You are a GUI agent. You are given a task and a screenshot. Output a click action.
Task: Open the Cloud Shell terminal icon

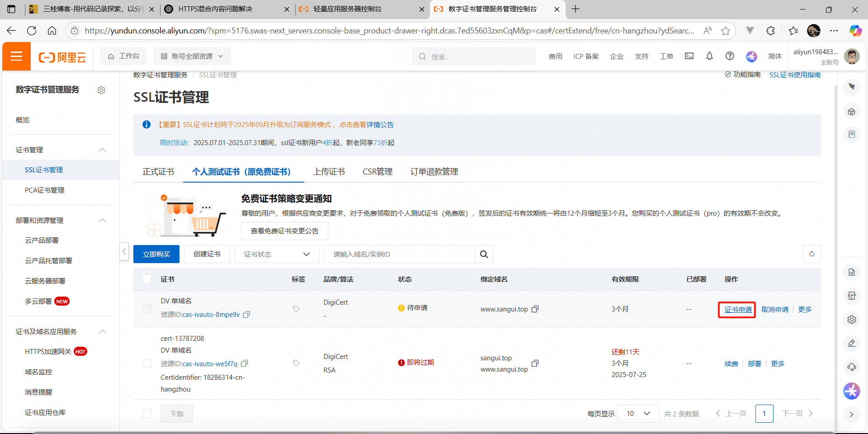[x=689, y=56]
